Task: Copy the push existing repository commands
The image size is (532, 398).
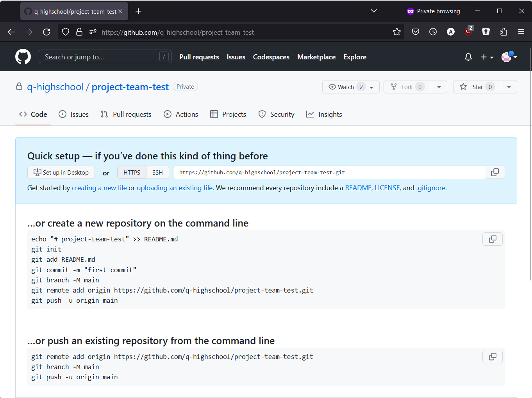Action: 492,357
